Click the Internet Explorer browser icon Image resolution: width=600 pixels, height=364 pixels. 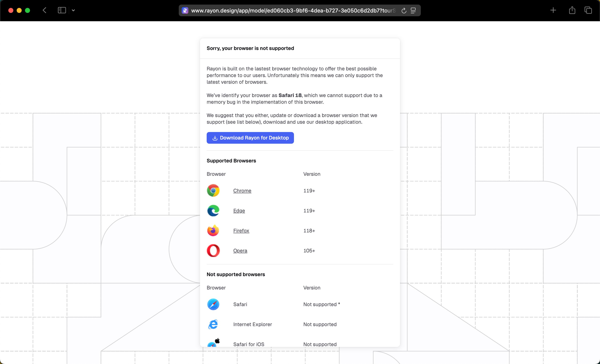[213, 324]
